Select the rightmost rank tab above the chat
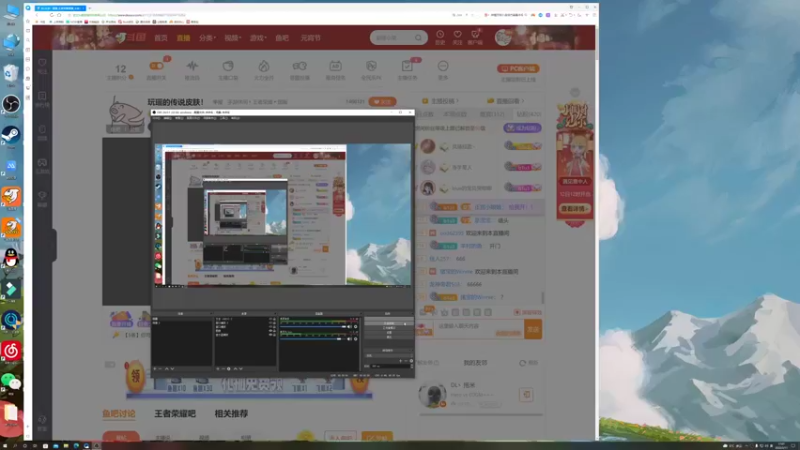 529,114
